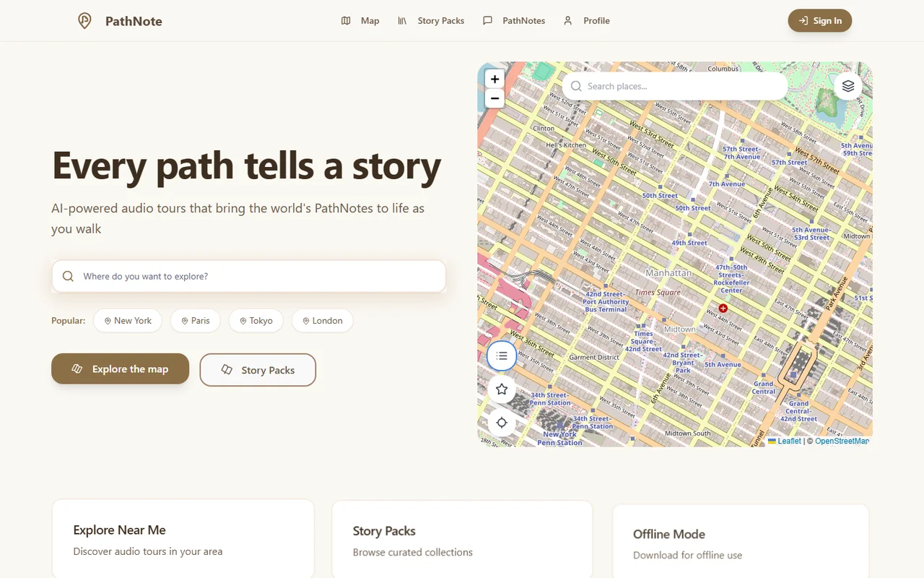This screenshot has height=578, width=924.
Task: Open the Story Packs feature card
Action: coord(462,538)
